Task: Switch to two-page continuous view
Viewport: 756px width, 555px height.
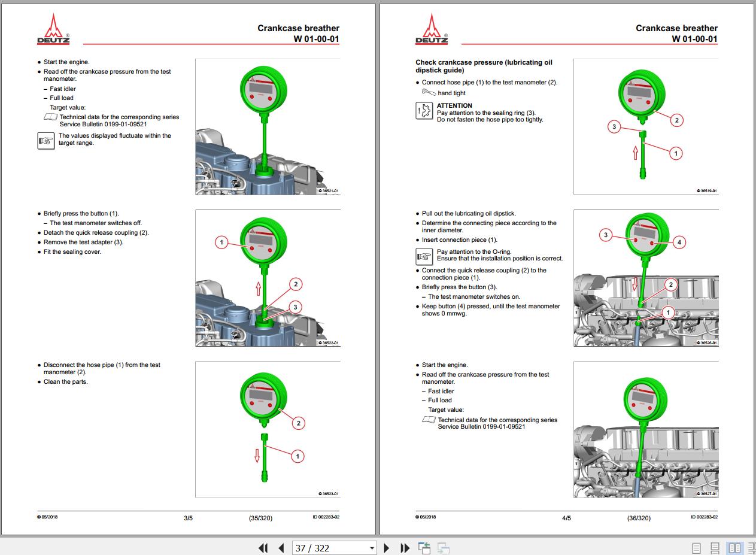Action: click(x=752, y=548)
